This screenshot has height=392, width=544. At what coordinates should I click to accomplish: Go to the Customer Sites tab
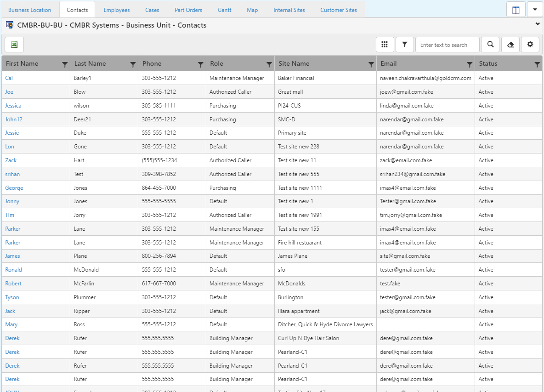(338, 10)
